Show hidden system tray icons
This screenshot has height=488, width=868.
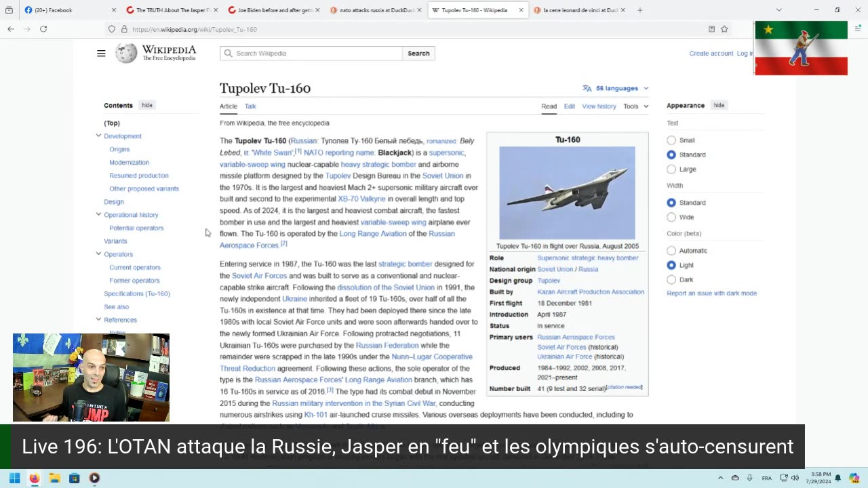[x=720, y=478]
